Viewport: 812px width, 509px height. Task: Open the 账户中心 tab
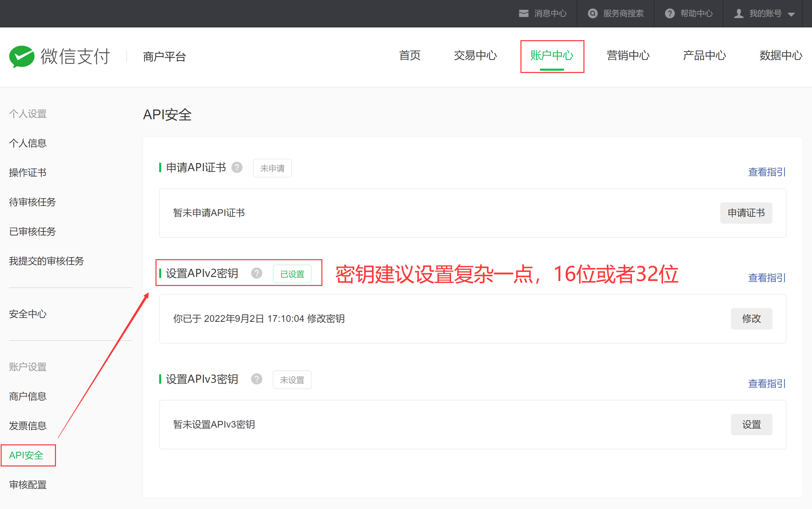coord(552,56)
